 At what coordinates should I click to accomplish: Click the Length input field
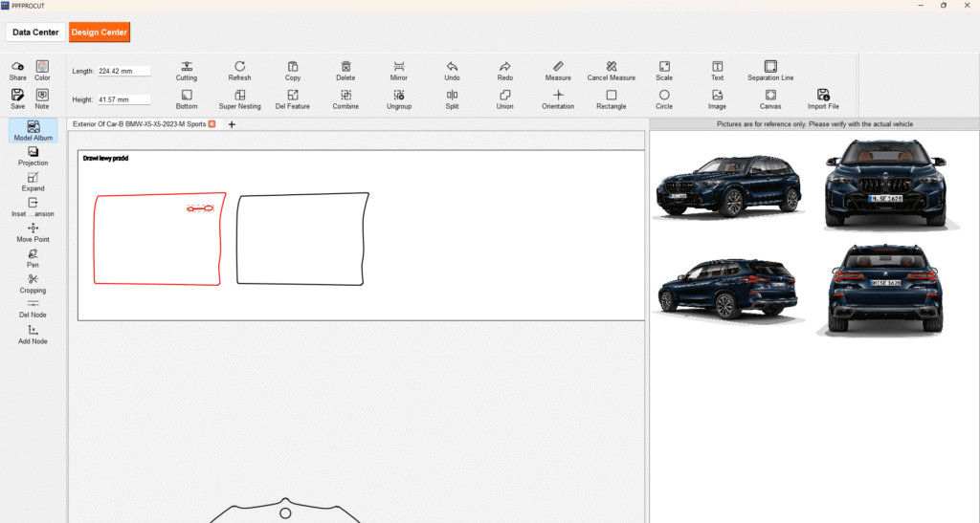click(123, 71)
